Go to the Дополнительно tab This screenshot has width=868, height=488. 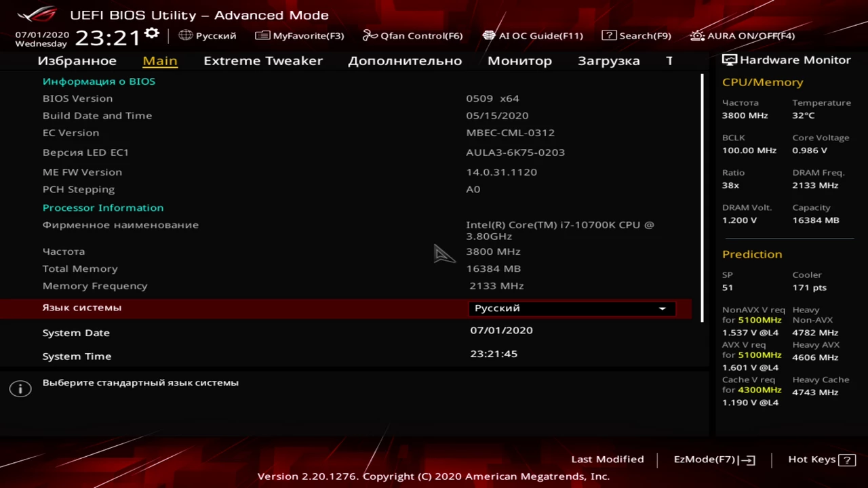pyautogui.click(x=405, y=60)
